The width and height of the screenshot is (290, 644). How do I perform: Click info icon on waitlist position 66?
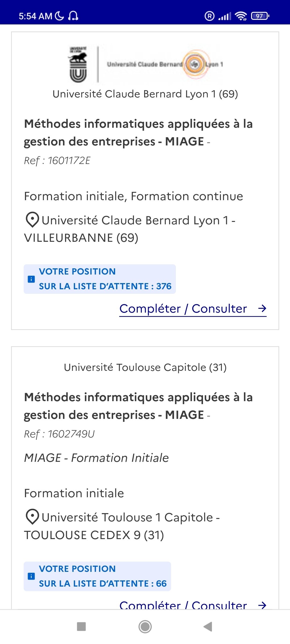(31, 576)
